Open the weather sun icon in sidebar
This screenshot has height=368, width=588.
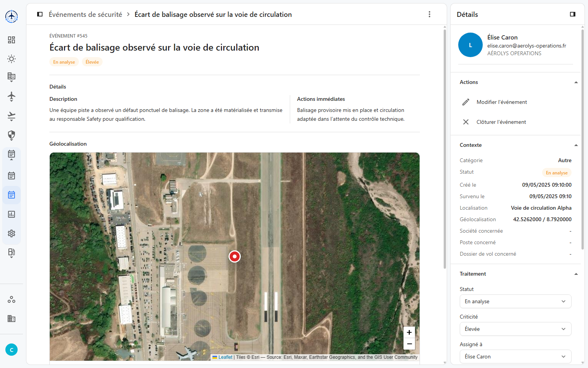click(x=11, y=59)
